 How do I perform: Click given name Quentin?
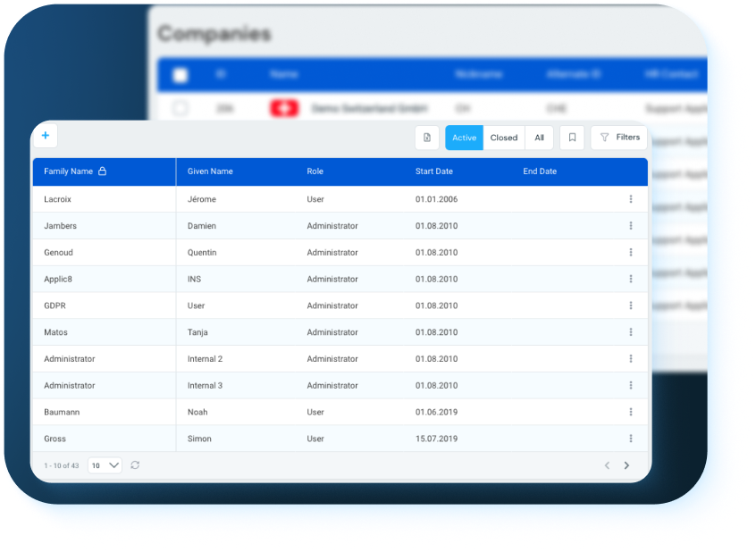(202, 252)
